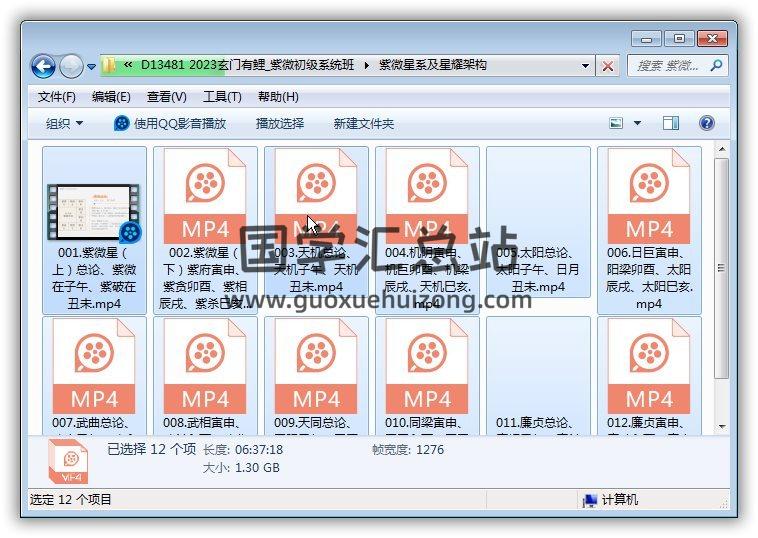Image resolution: width=758 pixels, height=538 pixels.
Task: Click the 搜索 search input field
Action: 668,65
